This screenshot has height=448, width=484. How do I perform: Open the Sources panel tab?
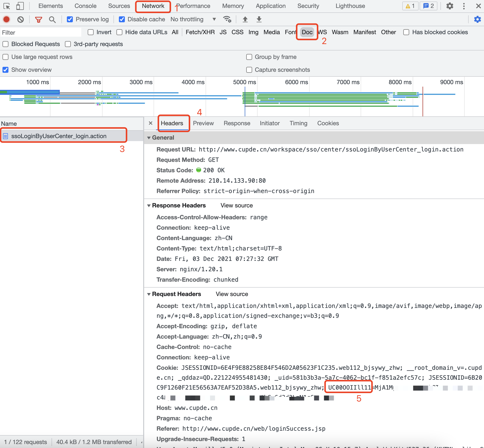(119, 6)
